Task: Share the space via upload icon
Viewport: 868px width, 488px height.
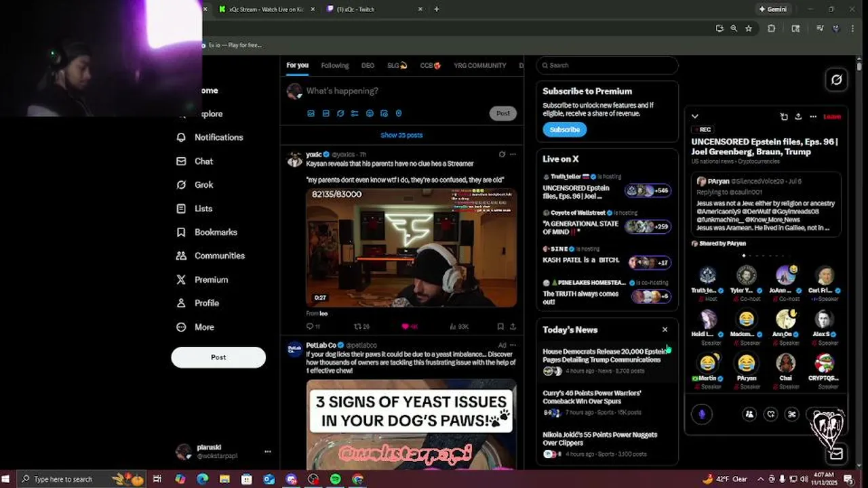Action: pyautogui.click(x=798, y=117)
